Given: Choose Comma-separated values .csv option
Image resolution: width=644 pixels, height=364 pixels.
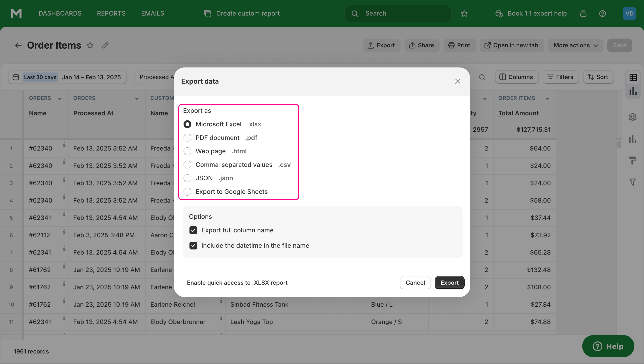Looking at the screenshot, I should tap(188, 165).
